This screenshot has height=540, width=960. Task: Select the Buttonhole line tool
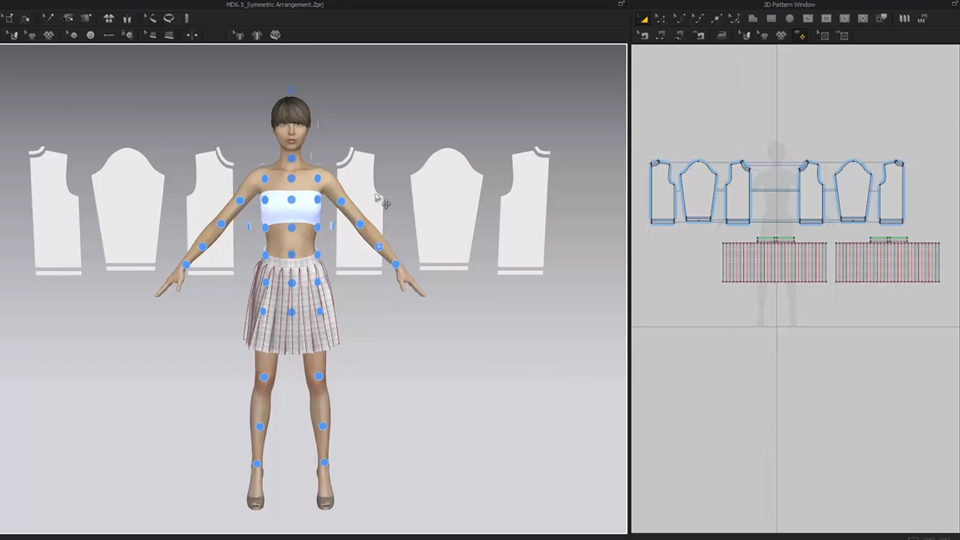[x=108, y=35]
